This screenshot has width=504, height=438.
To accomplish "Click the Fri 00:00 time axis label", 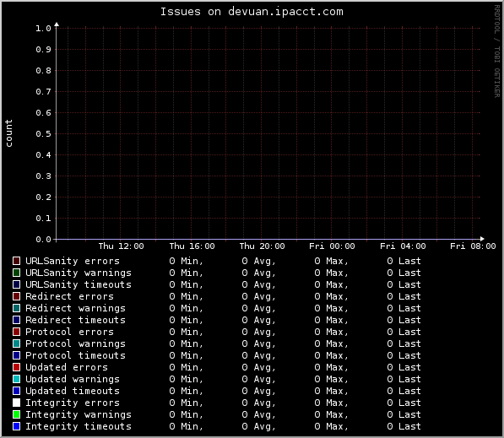I will [x=332, y=246].
